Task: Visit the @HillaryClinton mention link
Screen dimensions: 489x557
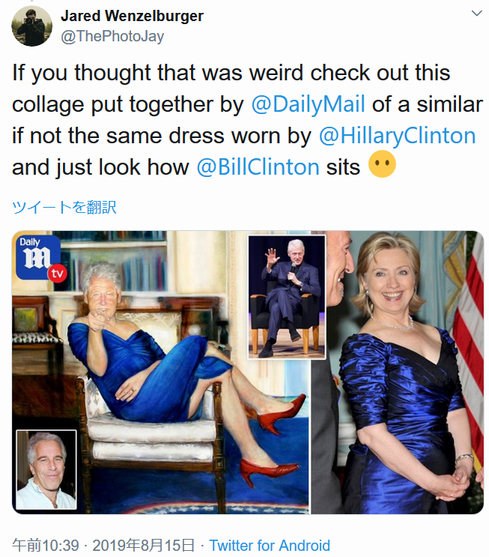Action: 397,136
